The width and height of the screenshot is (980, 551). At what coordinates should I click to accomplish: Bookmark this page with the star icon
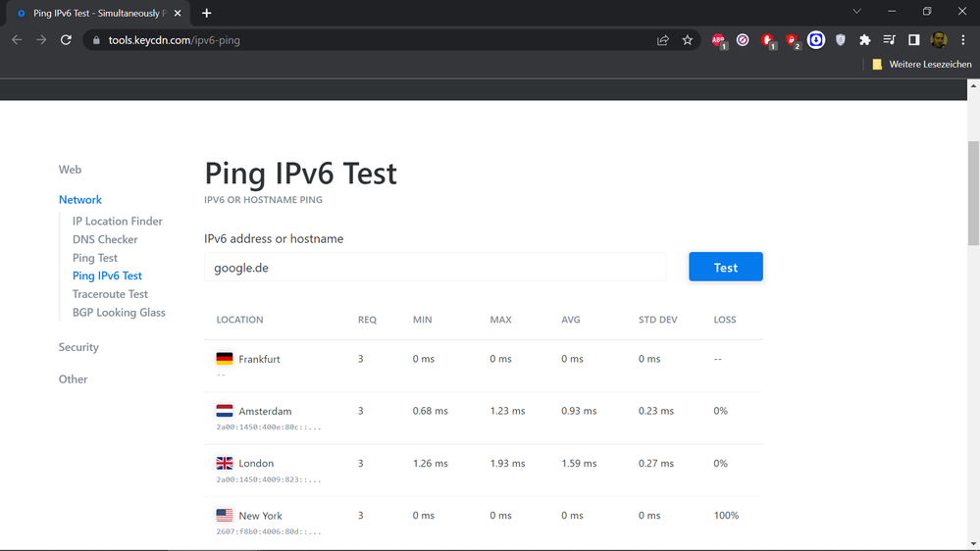click(688, 40)
